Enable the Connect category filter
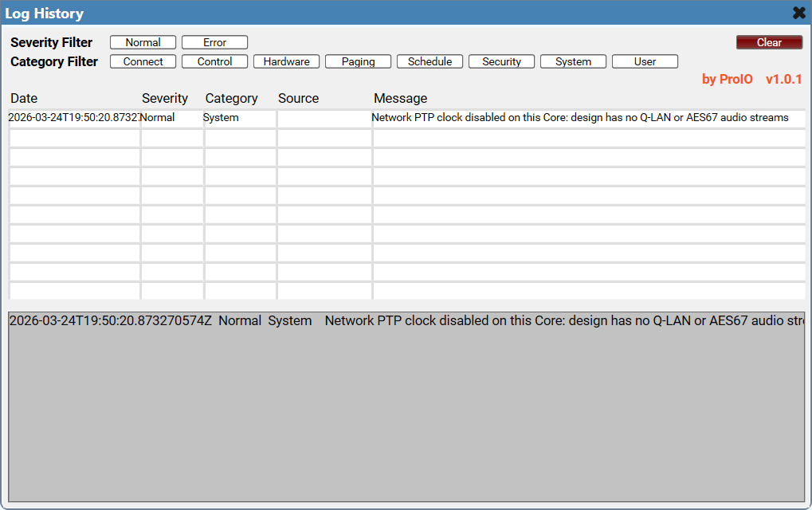Viewport: 812px width, 510px height. tap(143, 61)
